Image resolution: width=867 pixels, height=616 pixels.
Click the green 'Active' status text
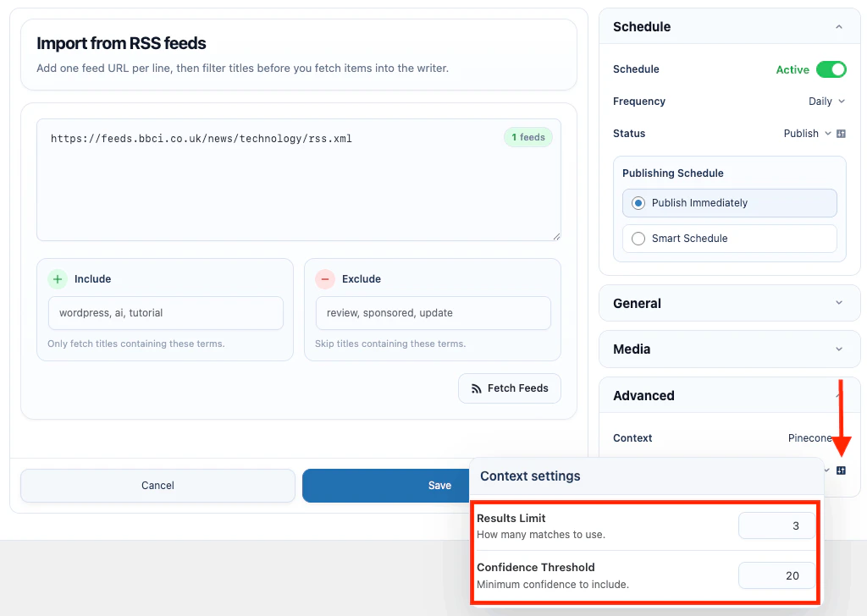pos(792,69)
